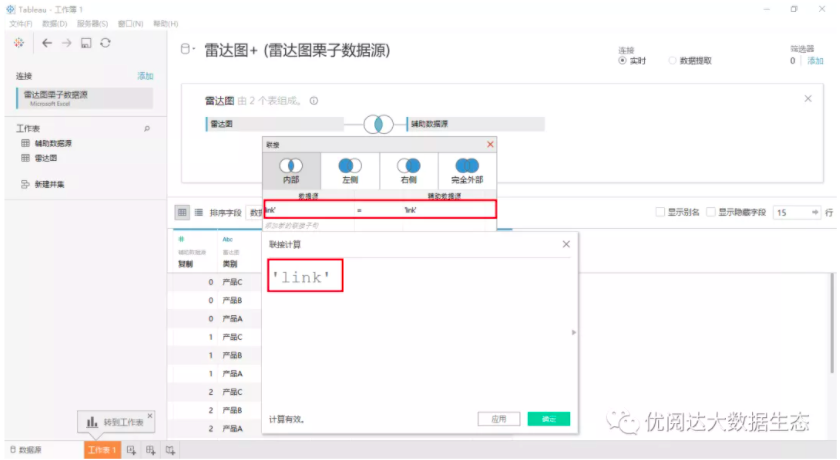Click 转到工作表 go to worksheet
This screenshot has width=840, height=460.
116,422
